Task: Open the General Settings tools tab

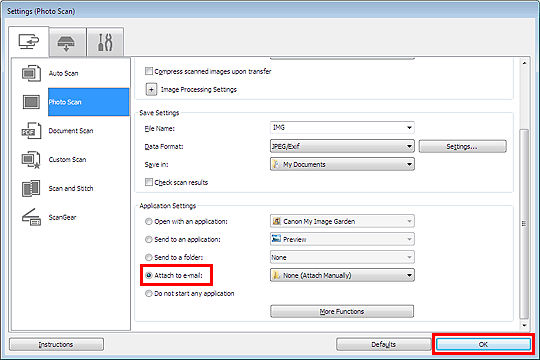Action: tap(105, 43)
